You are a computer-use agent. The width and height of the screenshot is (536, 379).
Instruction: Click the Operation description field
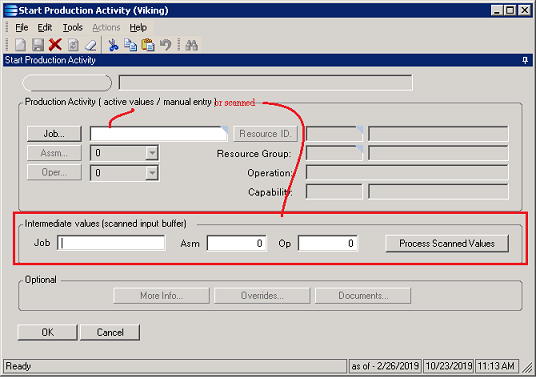tap(407, 173)
